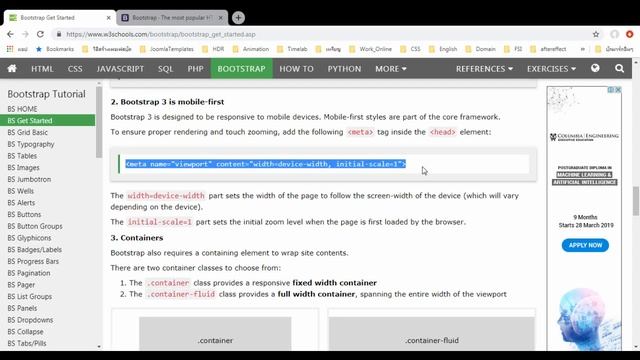
Task: Open the apps grid in bookmarks bar
Action: click(x=10, y=49)
